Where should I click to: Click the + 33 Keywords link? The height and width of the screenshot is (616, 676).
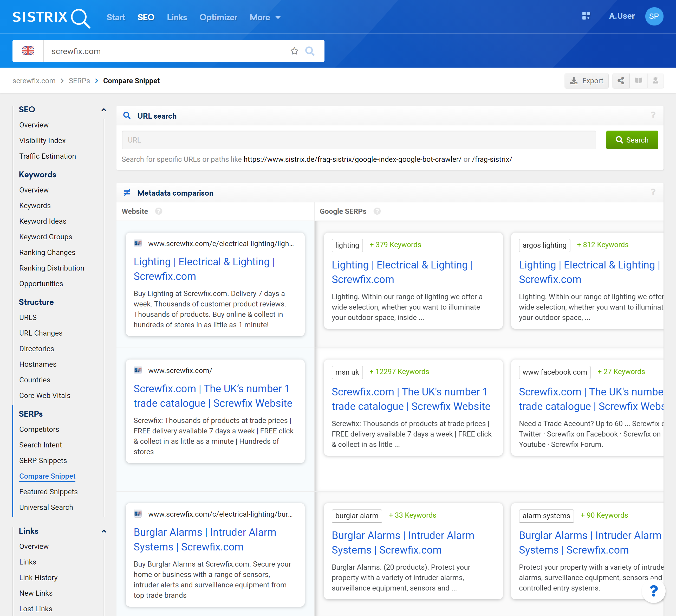(x=412, y=515)
